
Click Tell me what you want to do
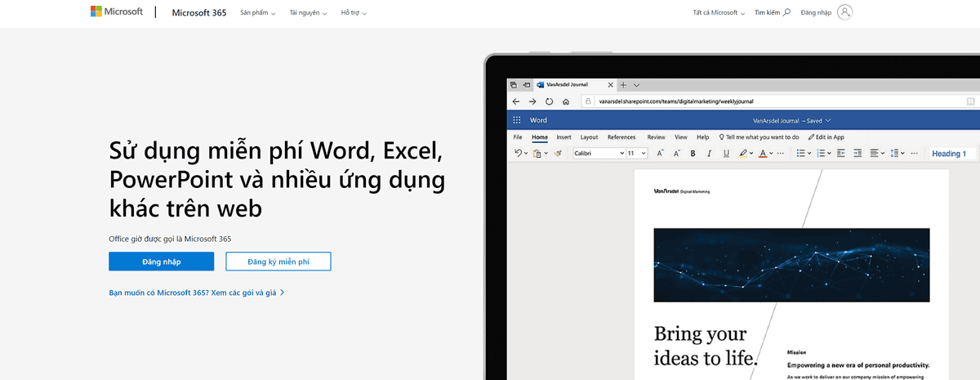tap(759, 137)
